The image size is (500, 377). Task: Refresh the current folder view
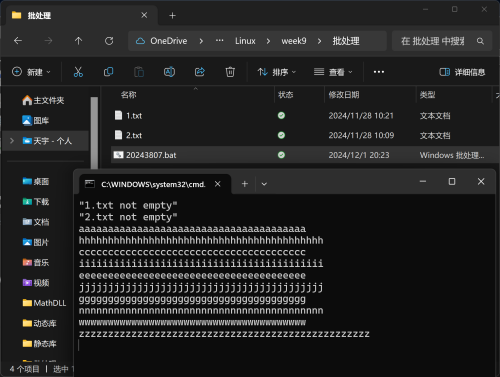109,41
